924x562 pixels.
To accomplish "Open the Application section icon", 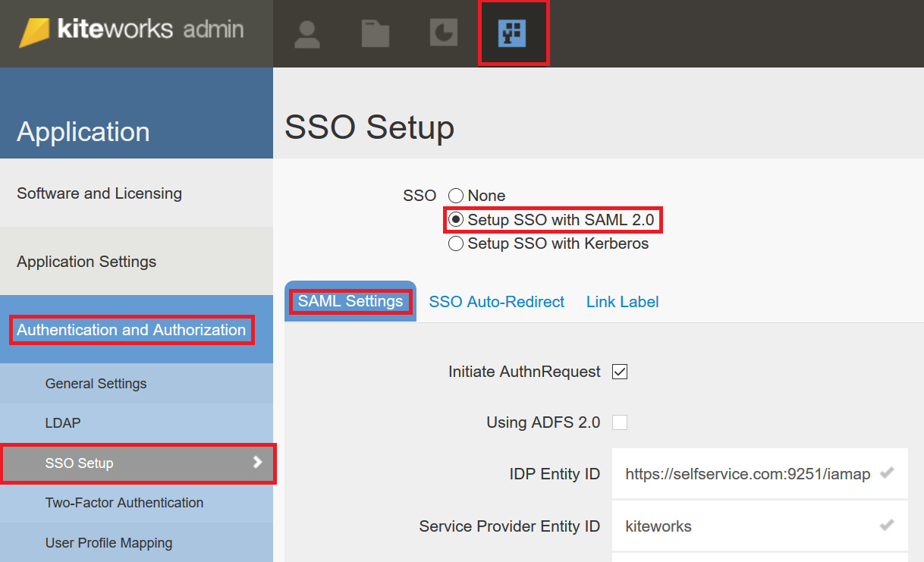I will (512, 33).
